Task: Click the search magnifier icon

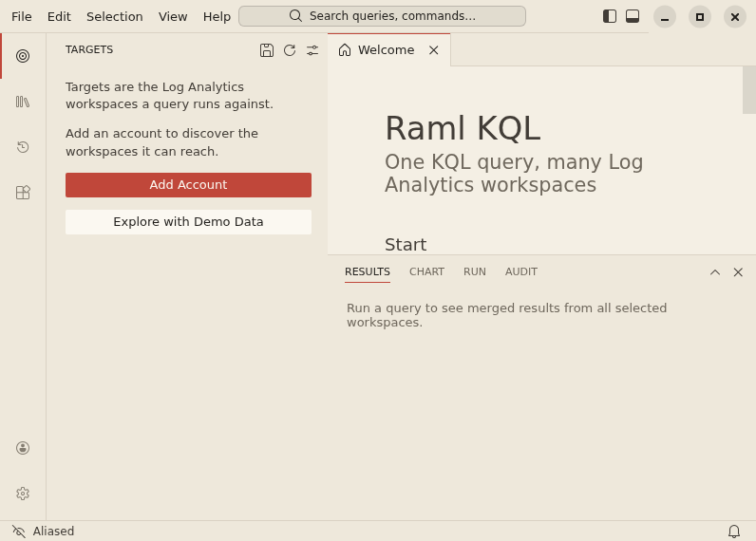Action: [295, 16]
